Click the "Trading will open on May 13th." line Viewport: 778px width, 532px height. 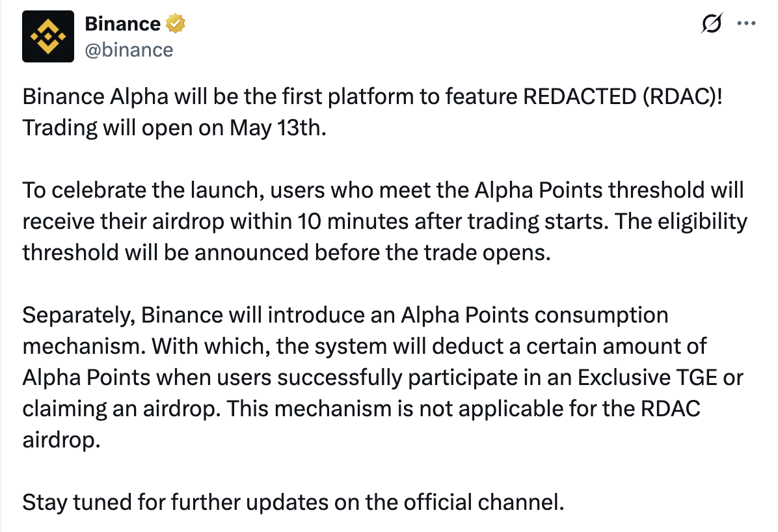[x=174, y=128]
